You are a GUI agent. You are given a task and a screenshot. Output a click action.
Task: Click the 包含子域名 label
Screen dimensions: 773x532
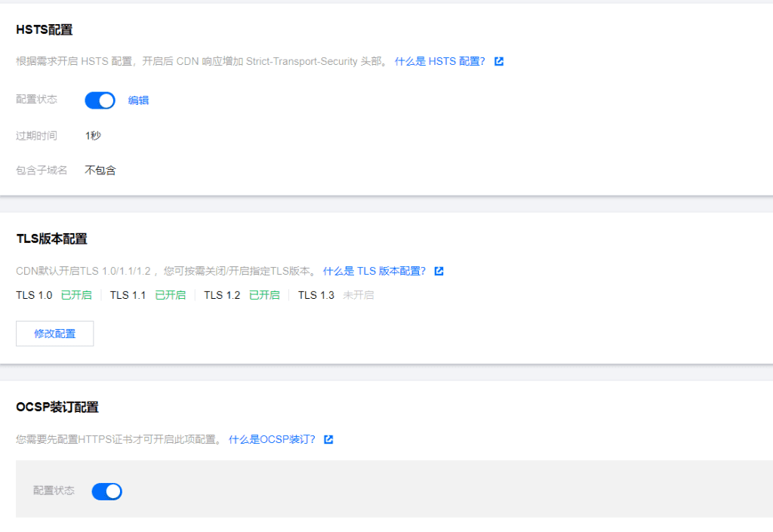click(42, 171)
